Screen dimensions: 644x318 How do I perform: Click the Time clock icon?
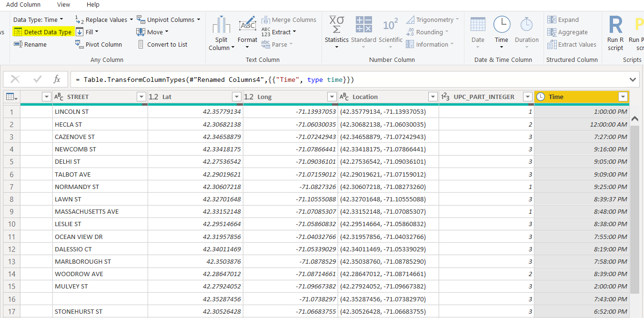502,25
